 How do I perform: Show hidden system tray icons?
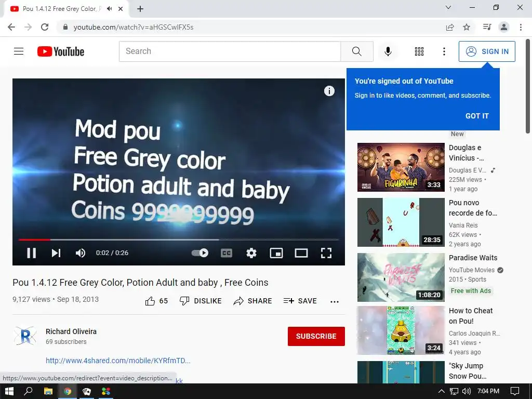click(x=441, y=391)
